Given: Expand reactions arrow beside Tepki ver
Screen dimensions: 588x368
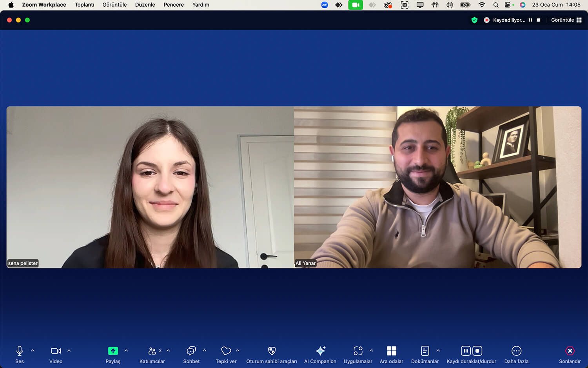Looking at the screenshot, I should (x=238, y=351).
